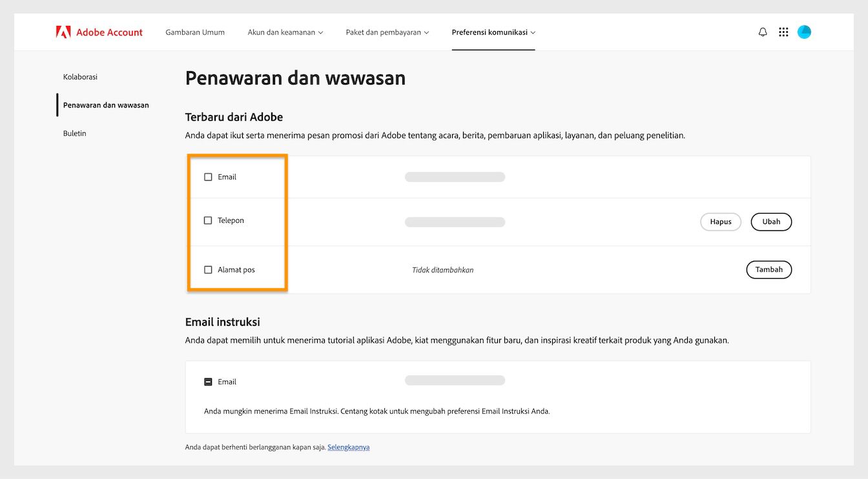This screenshot has width=868, height=479.
Task: Open the notifications bell icon
Action: 763,31
